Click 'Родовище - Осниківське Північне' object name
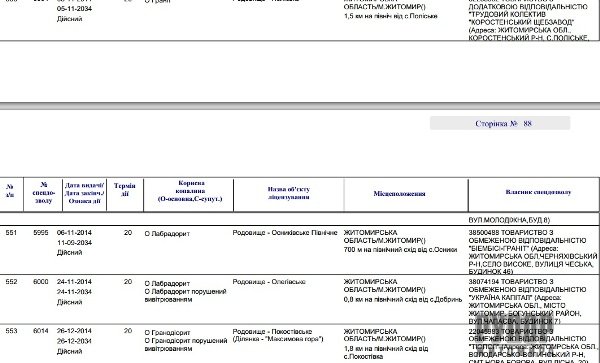 point(285,233)
